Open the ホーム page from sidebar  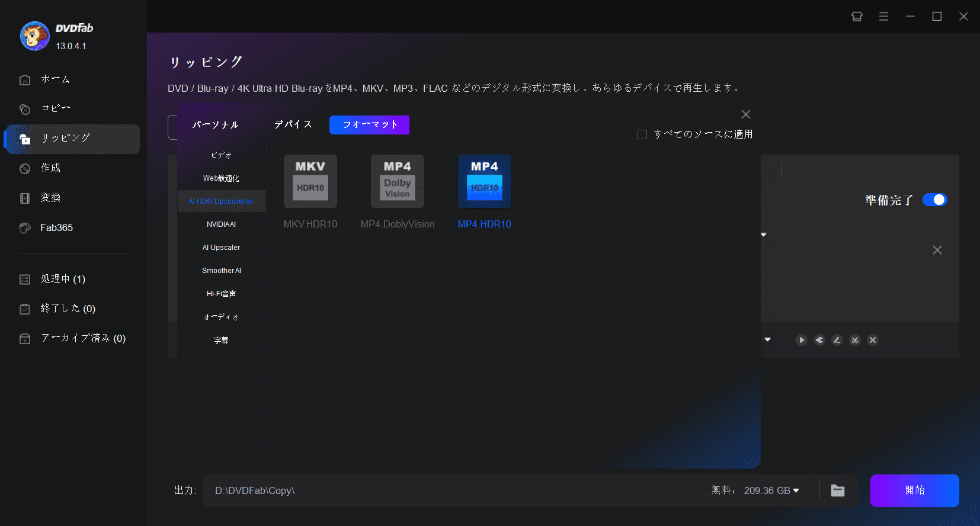[55, 79]
